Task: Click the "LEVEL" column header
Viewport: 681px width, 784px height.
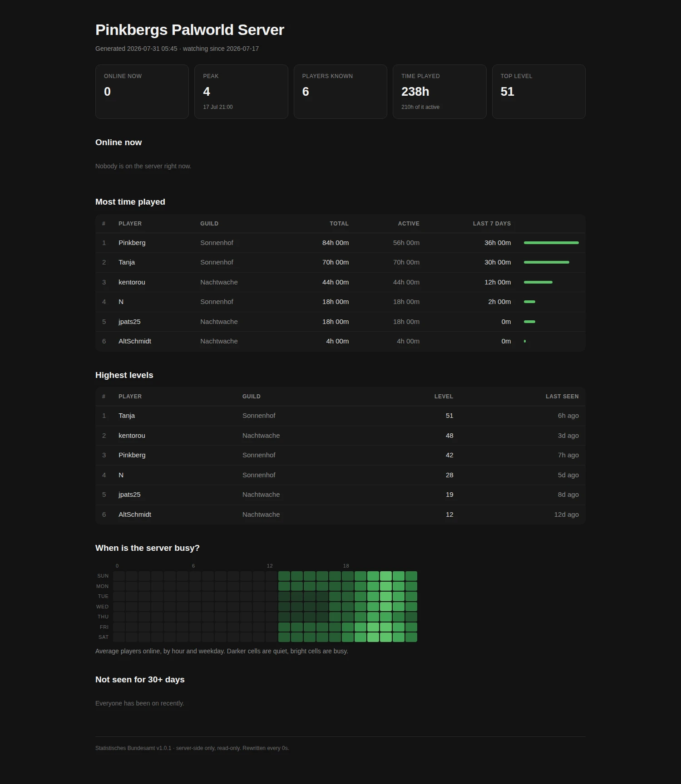Action: (x=444, y=397)
